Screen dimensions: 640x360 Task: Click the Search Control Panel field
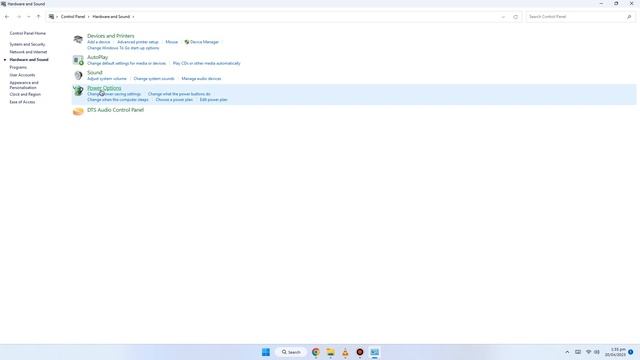point(580,17)
